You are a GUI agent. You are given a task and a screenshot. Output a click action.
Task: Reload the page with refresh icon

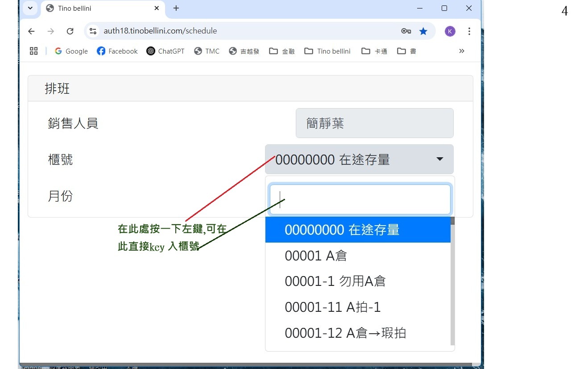click(x=70, y=31)
